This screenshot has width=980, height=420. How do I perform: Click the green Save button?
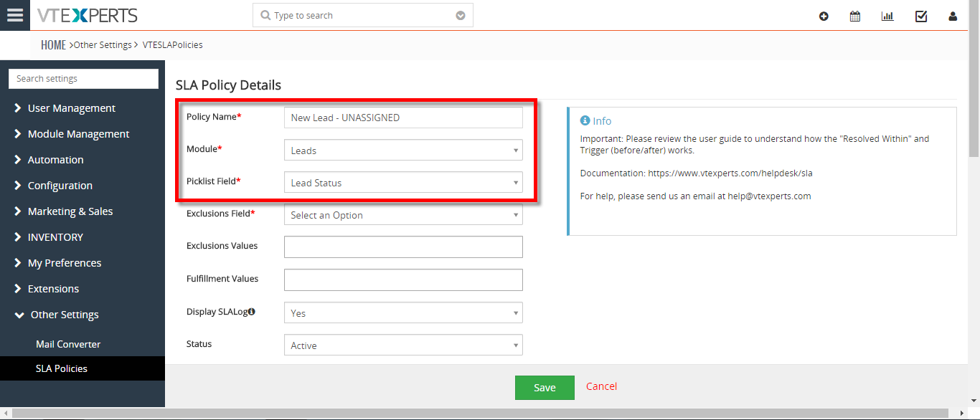coord(545,388)
